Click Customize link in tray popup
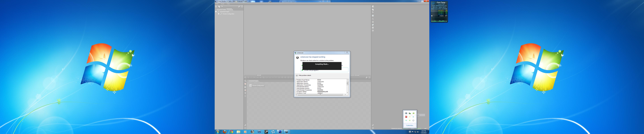Image resolution: width=644 pixels, height=134 pixels. (x=410, y=126)
